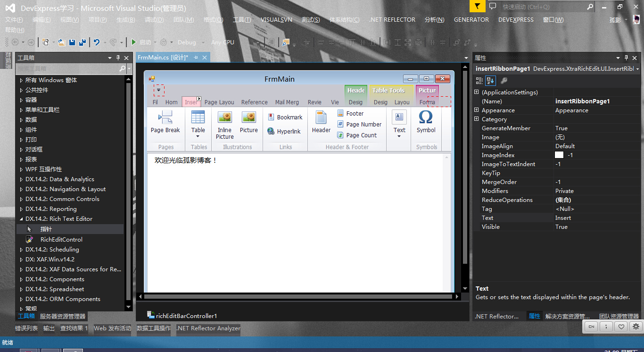Screen dimensions: 644x352
Task: Switch to Mail Merge ribbon tab
Action: click(x=287, y=102)
